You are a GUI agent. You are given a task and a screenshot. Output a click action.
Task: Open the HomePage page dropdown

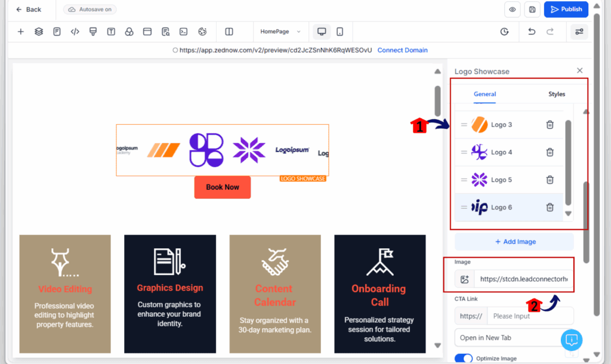point(280,32)
